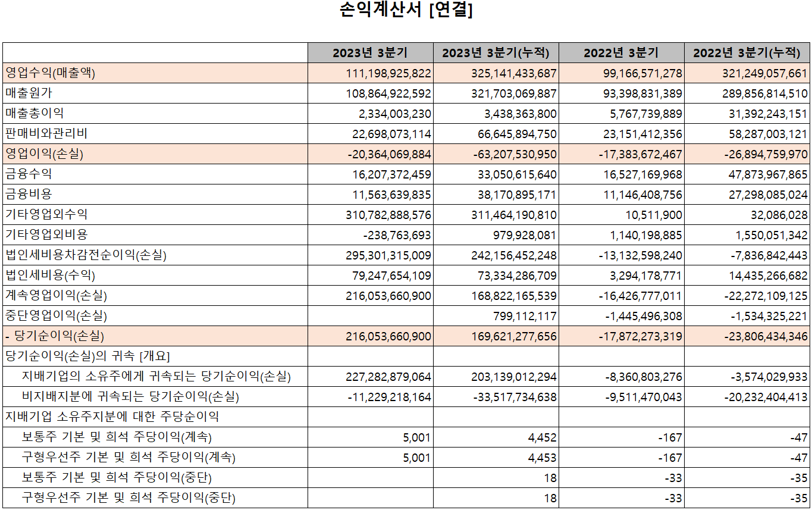812x510 pixels.
Task: Select the 2022년 3분기(누적) column header
Action: tap(747, 53)
